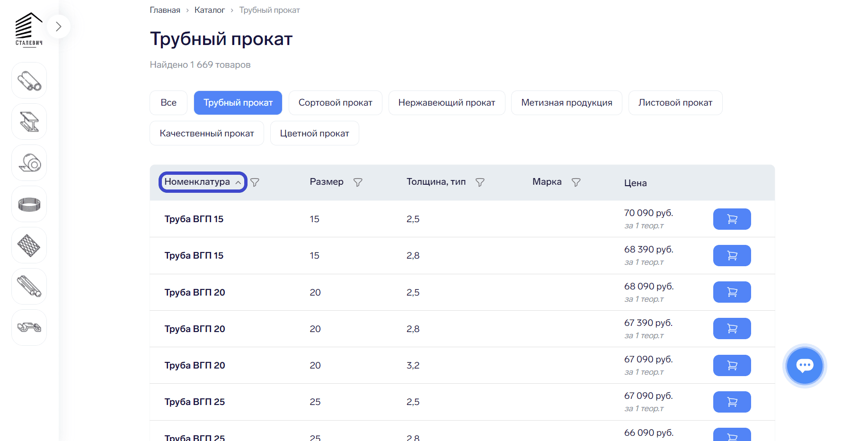The height and width of the screenshot is (441, 868).
Task: Click the Трубный прокат page heading
Action: [x=221, y=39]
